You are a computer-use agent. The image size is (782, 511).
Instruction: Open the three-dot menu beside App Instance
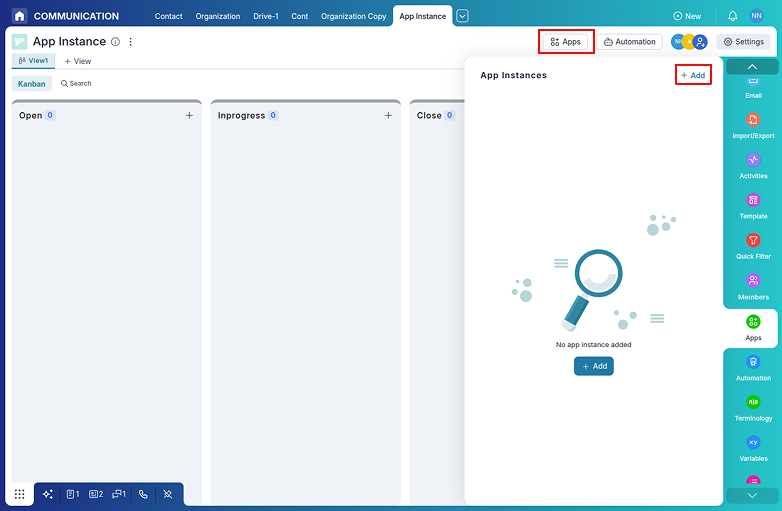tap(130, 42)
